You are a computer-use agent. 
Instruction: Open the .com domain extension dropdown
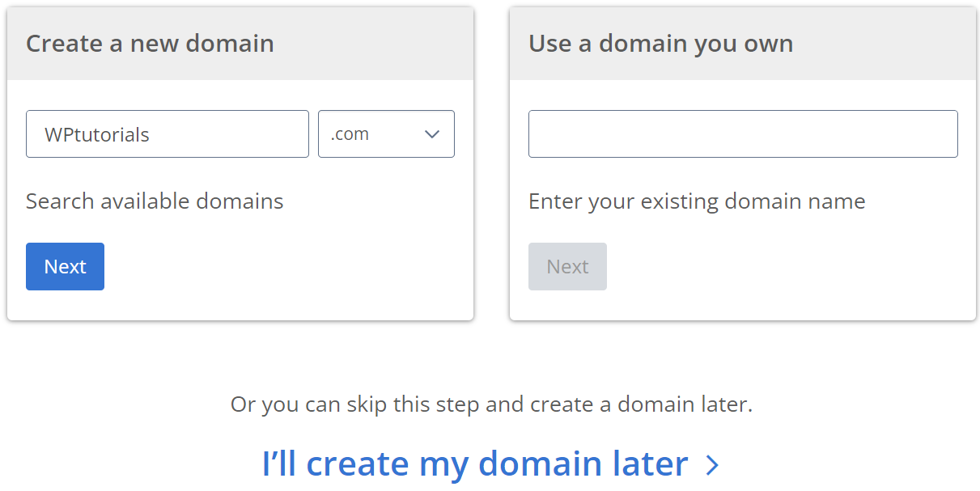[x=386, y=133]
